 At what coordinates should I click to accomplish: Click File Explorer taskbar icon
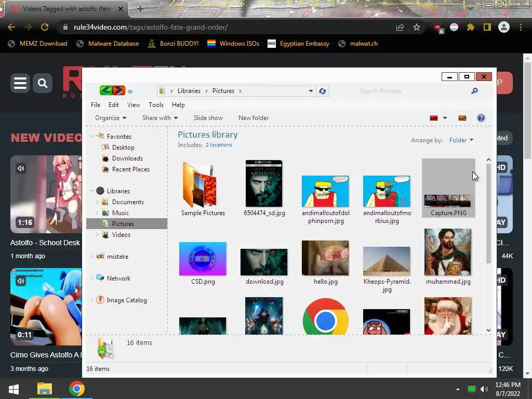(x=45, y=389)
